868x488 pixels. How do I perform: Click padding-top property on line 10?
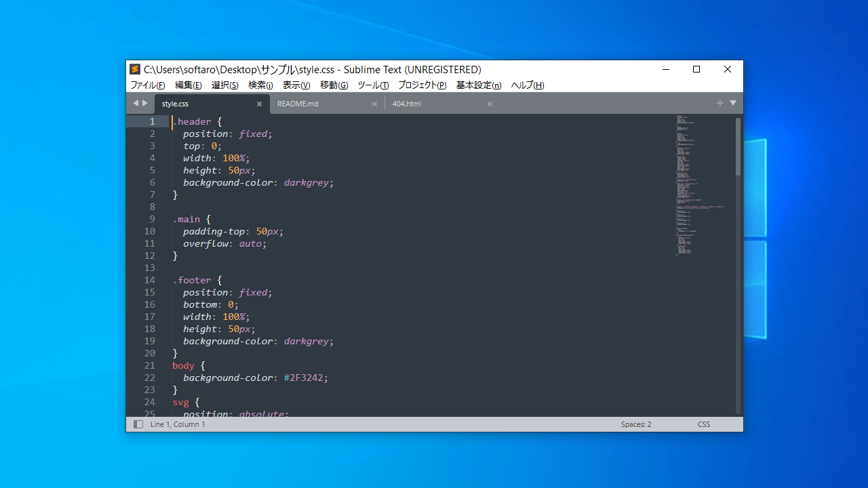(214, 231)
